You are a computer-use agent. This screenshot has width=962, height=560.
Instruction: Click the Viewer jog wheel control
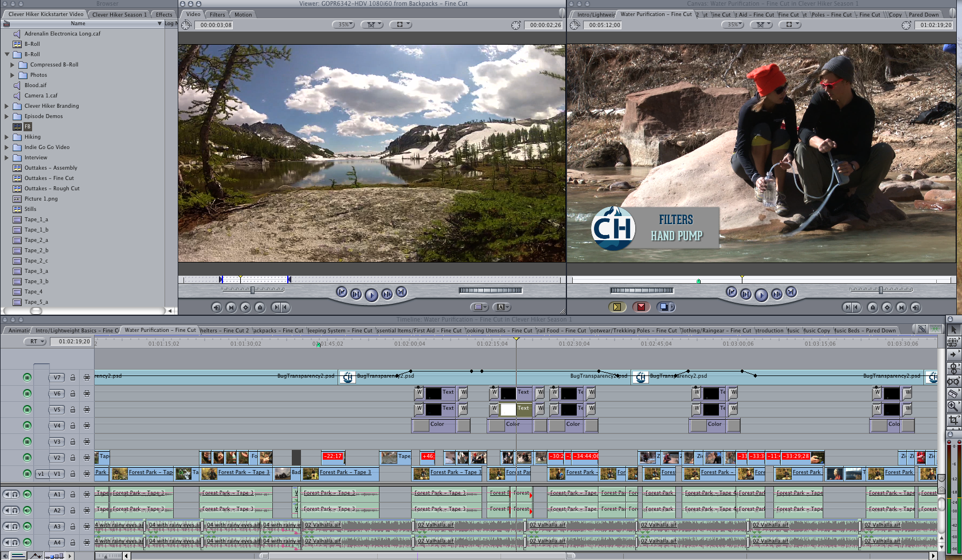click(x=491, y=291)
